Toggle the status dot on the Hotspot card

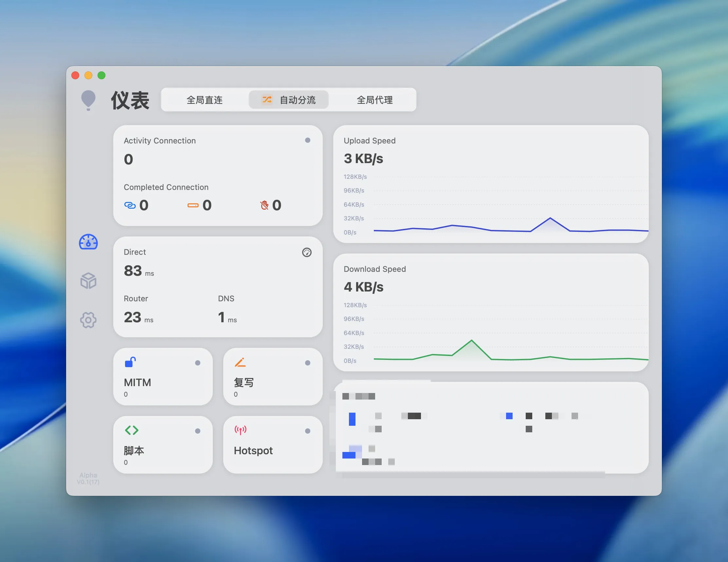coord(308,431)
